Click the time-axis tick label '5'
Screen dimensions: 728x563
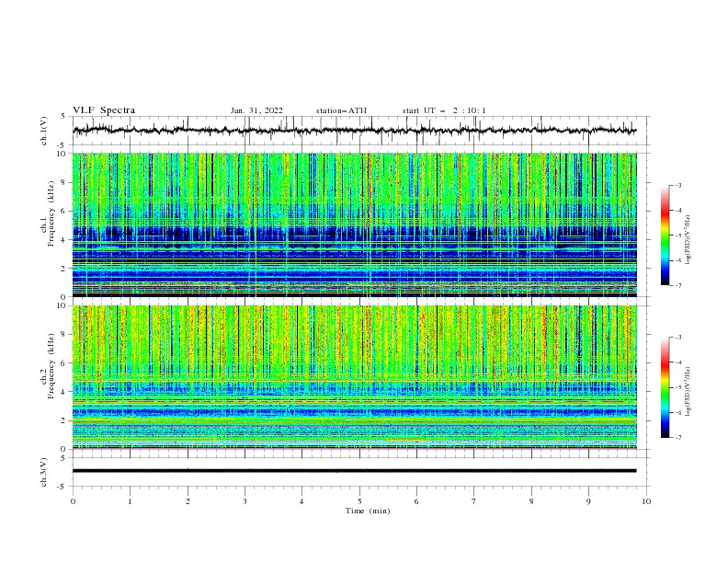coord(359,501)
